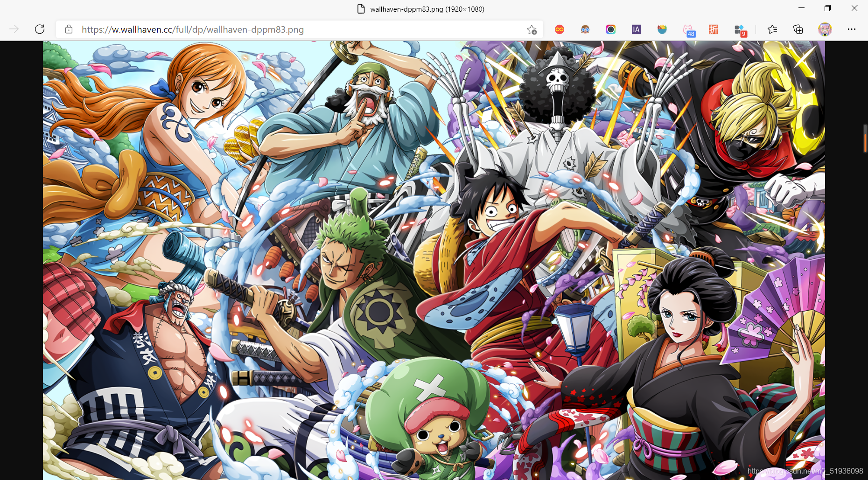This screenshot has width=868, height=480.
Task: Open the extension with red 9 badge
Action: pyautogui.click(x=740, y=30)
